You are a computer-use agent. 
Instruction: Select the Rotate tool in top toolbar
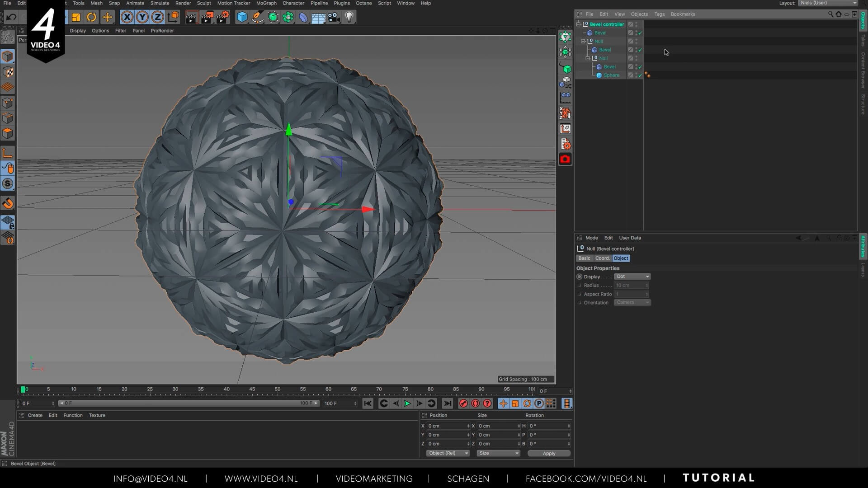[91, 17]
